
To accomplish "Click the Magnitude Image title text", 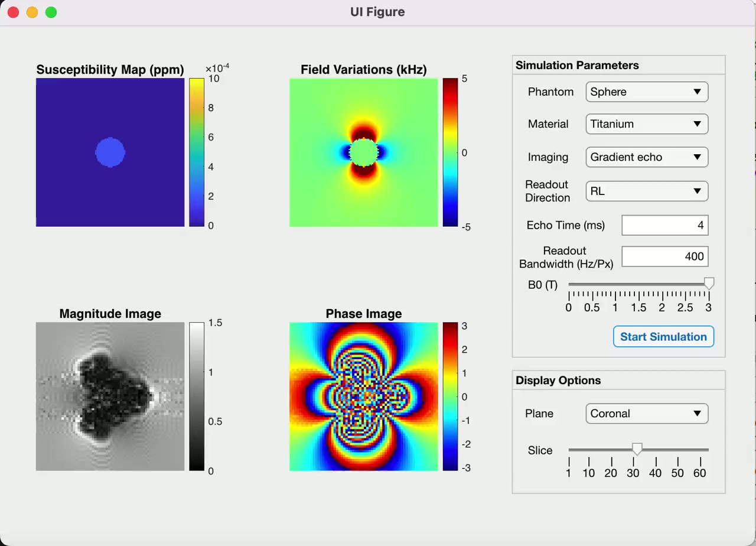I will (110, 314).
